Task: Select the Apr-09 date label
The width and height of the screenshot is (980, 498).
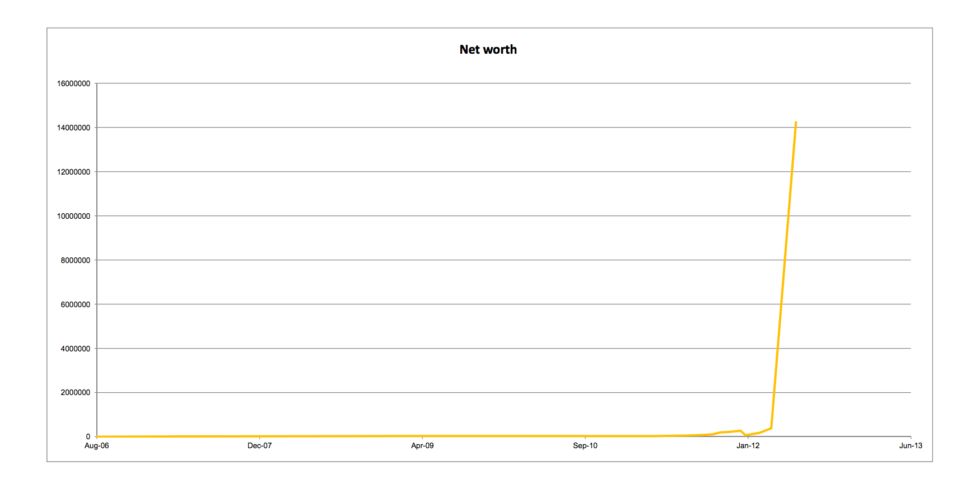Action: [x=422, y=446]
